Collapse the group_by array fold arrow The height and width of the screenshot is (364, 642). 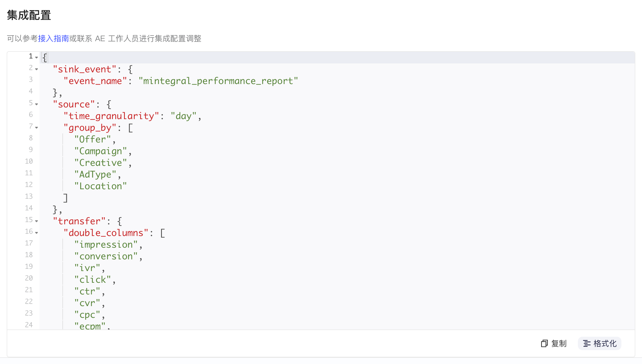(x=37, y=127)
